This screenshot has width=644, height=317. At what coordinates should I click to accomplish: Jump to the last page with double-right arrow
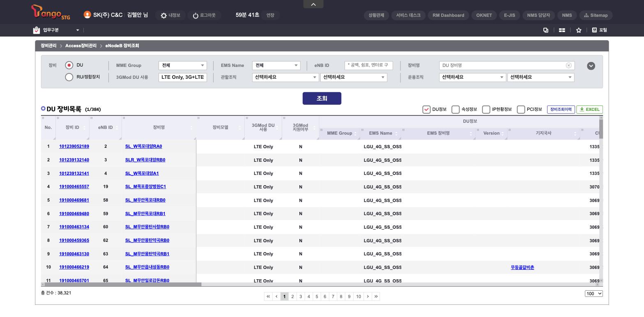tap(376, 296)
